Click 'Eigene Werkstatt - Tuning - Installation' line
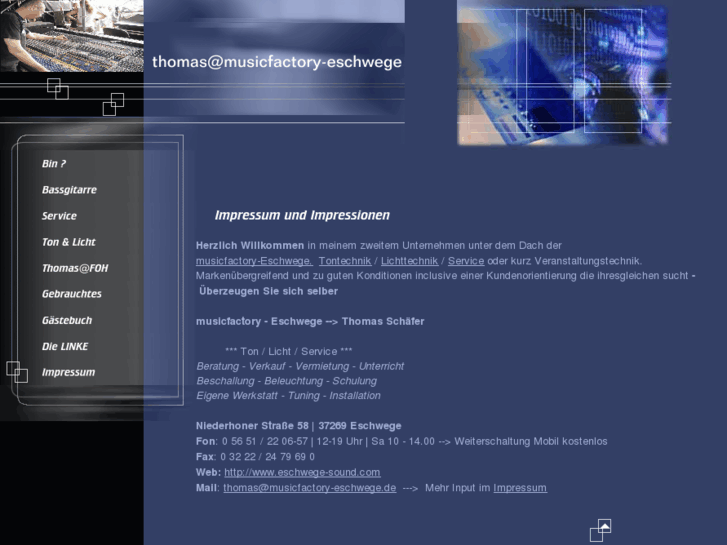The height and width of the screenshot is (545, 727). click(x=288, y=396)
